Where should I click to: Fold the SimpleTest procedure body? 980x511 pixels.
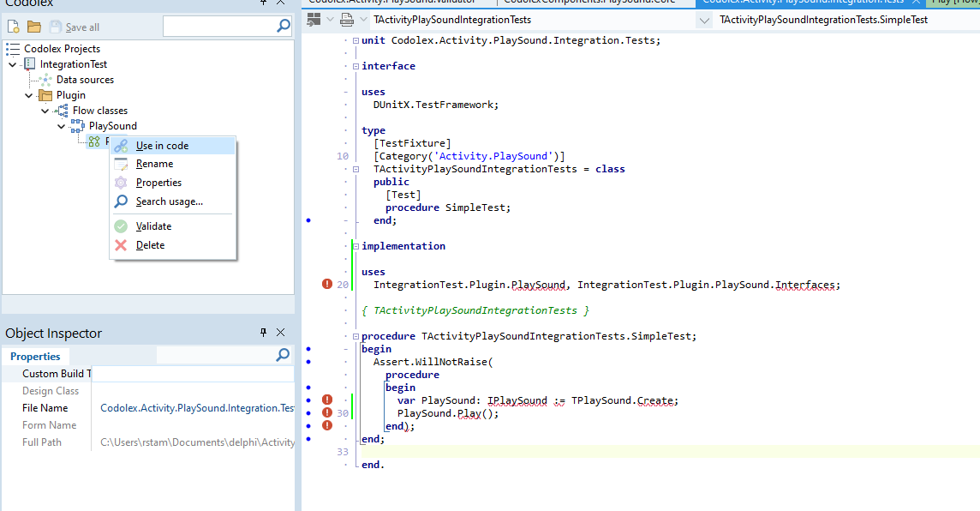click(x=356, y=336)
